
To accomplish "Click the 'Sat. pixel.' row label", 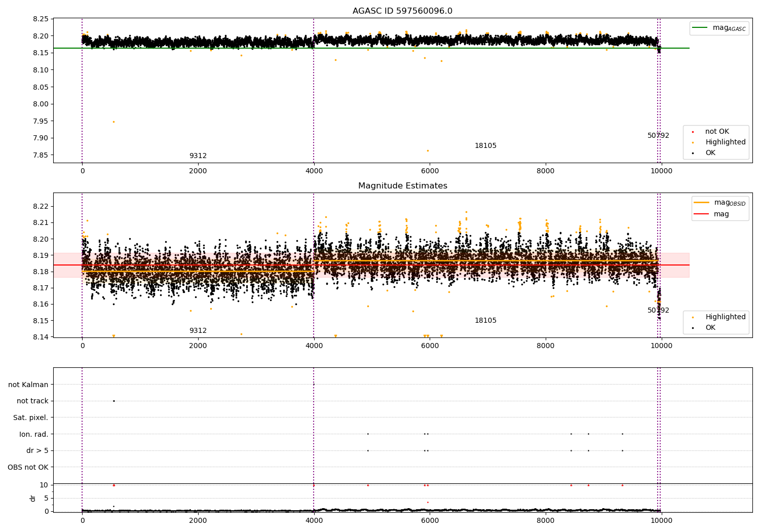I will click(x=30, y=417).
